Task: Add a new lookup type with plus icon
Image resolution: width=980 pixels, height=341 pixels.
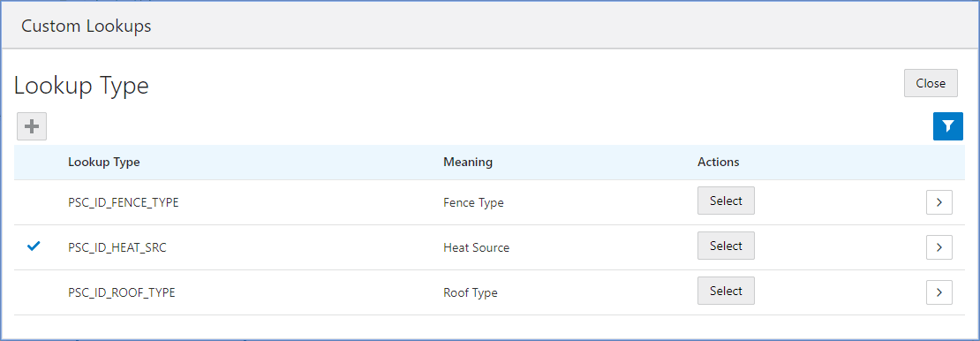Action: (x=32, y=127)
